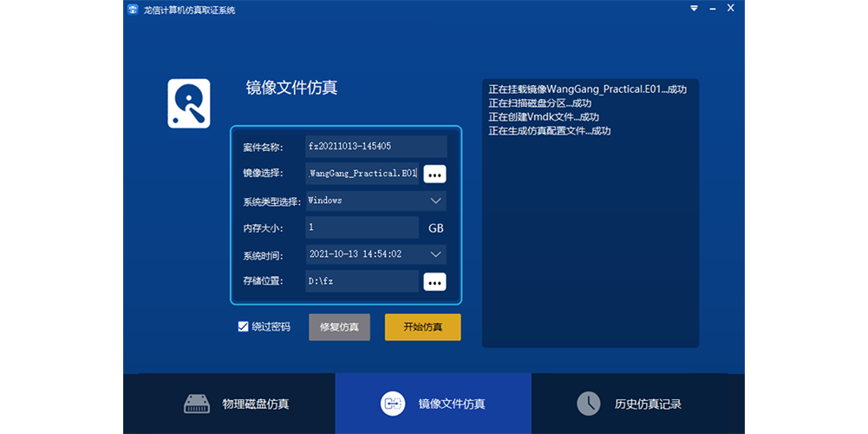Toggle the 绕过密码 checkbox
Viewport: 868px width, 434px height.
pos(244,327)
